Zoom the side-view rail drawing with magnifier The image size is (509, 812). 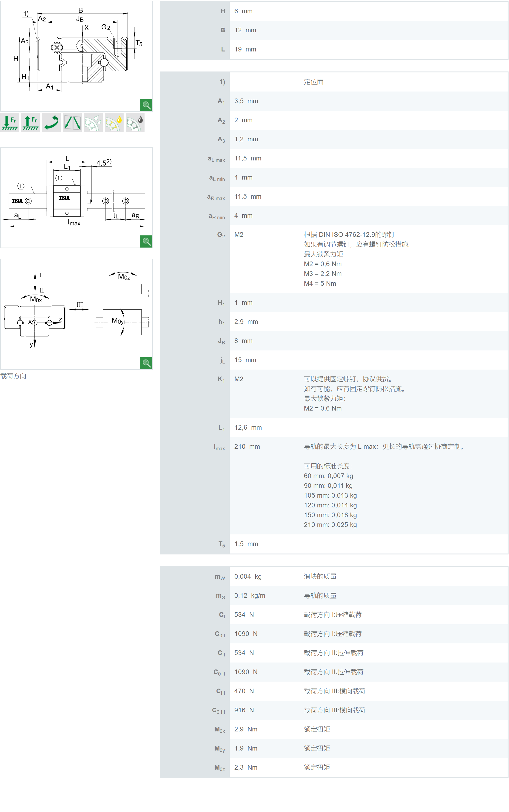(x=146, y=241)
